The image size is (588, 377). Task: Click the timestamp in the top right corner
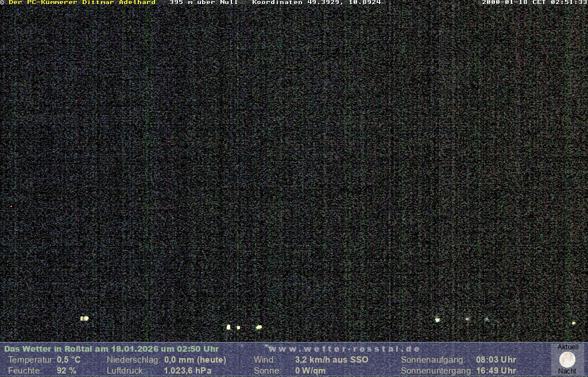(x=534, y=3)
